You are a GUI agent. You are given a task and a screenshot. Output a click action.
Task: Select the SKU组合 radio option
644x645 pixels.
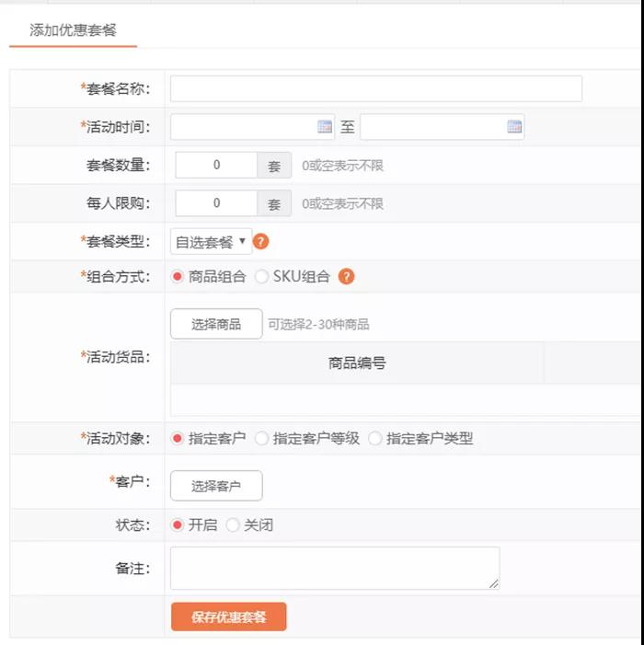tap(262, 277)
